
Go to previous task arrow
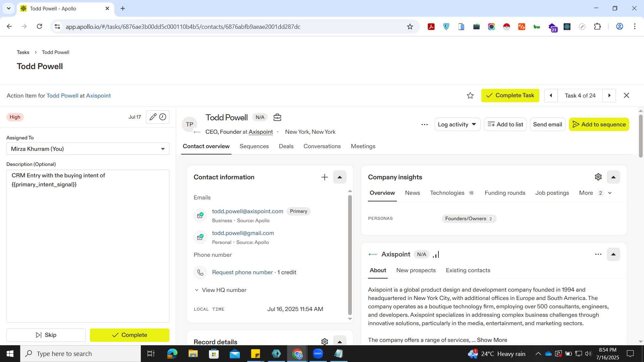pyautogui.click(x=551, y=96)
